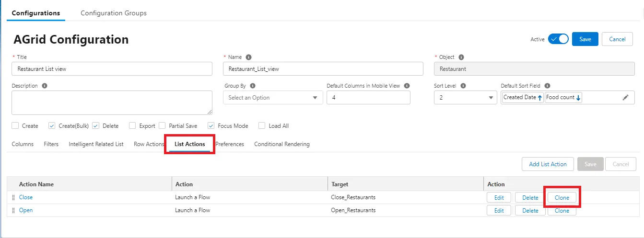Select the List Actions tab
The height and width of the screenshot is (238, 644).
click(190, 144)
